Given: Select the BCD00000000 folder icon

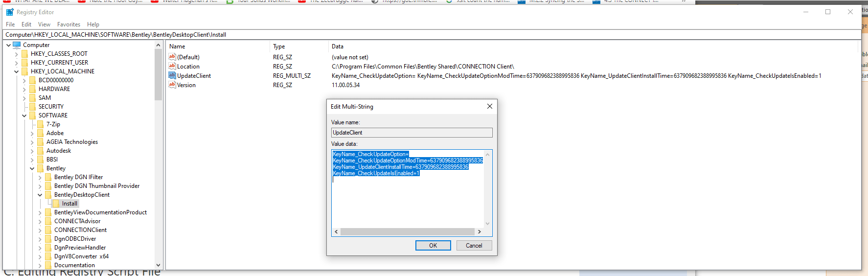Looking at the screenshot, I should point(33,80).
